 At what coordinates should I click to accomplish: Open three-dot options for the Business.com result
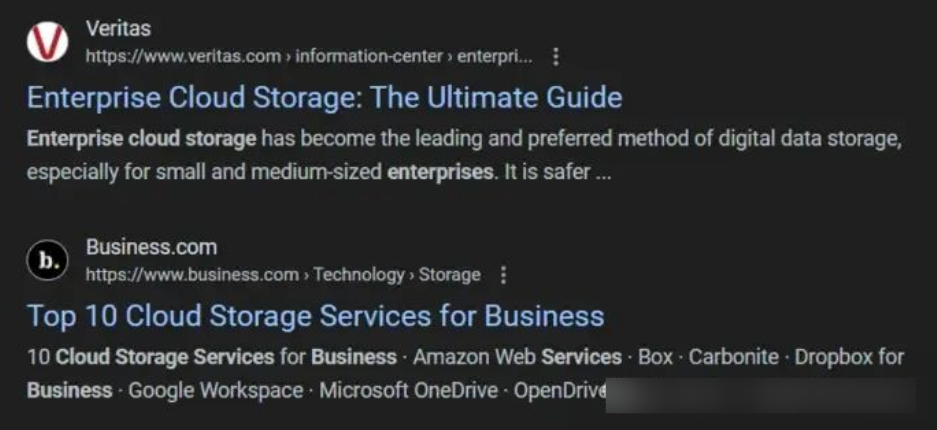[503, 275]
